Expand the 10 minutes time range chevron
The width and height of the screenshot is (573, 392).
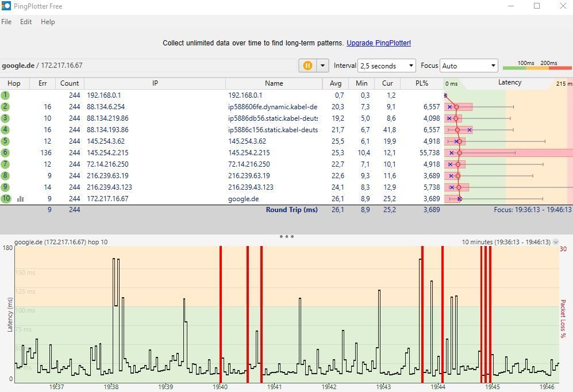tap(556, 242)
